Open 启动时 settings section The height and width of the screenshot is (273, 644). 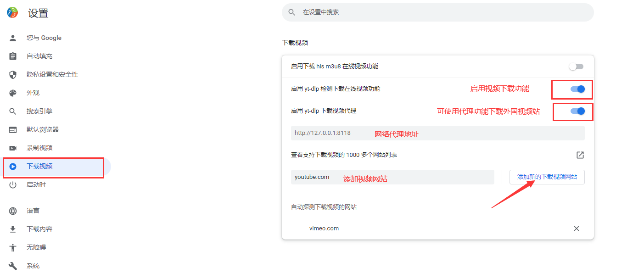(x=36, y=185)
